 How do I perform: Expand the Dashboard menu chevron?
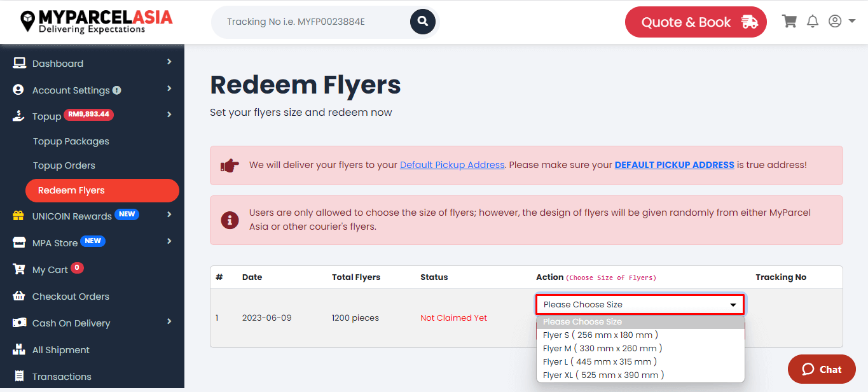tap(169, 62)
